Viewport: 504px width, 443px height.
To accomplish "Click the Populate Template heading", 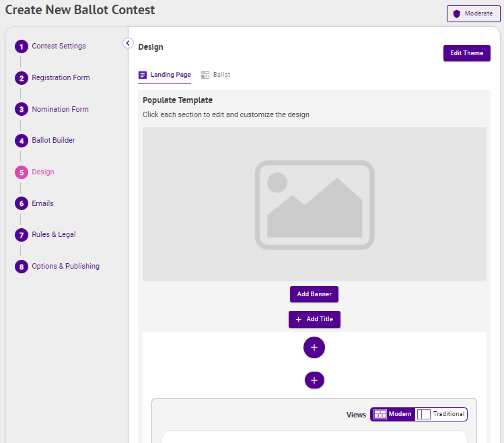I will [x=178, y=100].
